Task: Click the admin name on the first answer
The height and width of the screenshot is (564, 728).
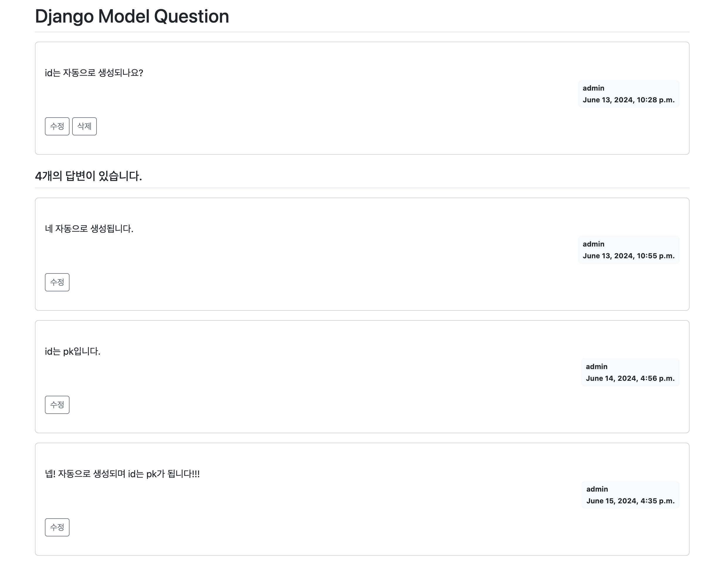Action: click(x=593, y=244)
